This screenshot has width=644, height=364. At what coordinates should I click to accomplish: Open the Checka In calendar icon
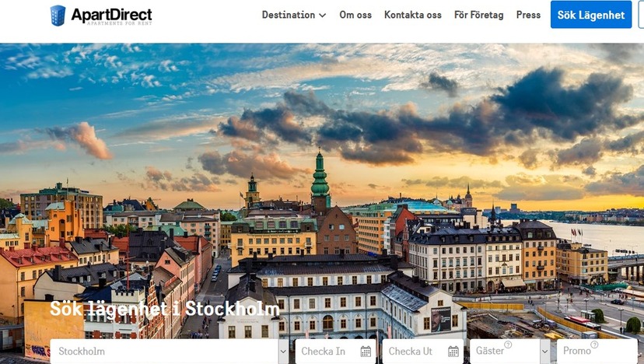pos(366,352)
